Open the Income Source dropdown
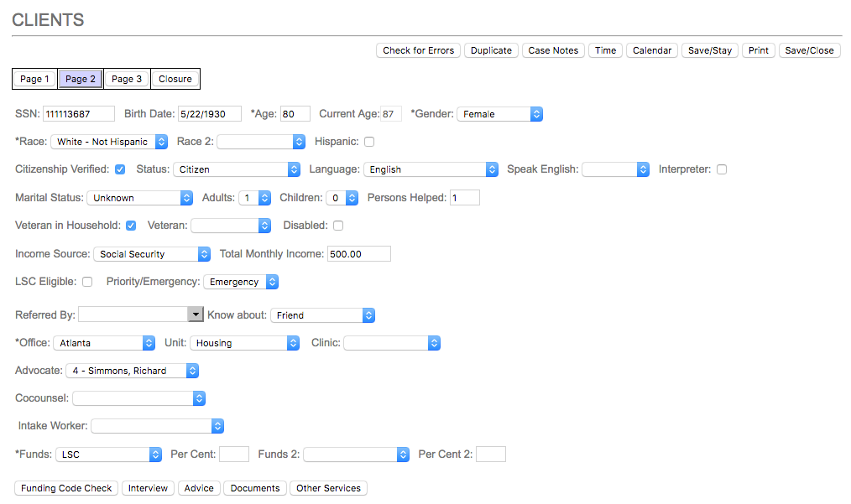This screenshot has width=851, height=504. coord(152,254)
